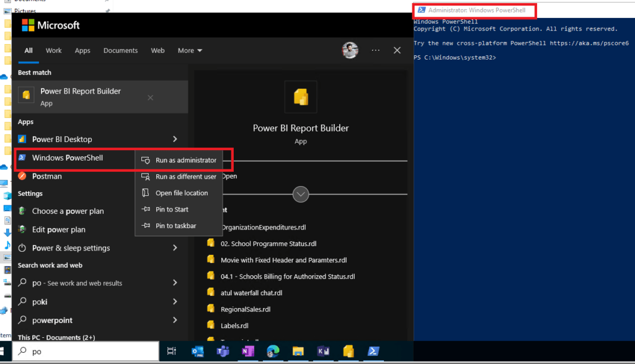Expand preview pane actions chevron
The height and width of the screenshot is (364, 635).
(301, 194)
